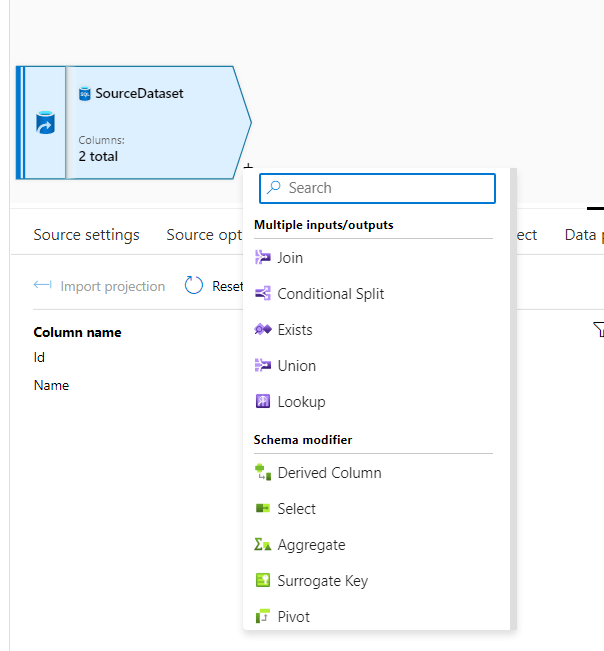604x651 pixels.
Task: Click the Select transformation icon
Action: (263, 509)
